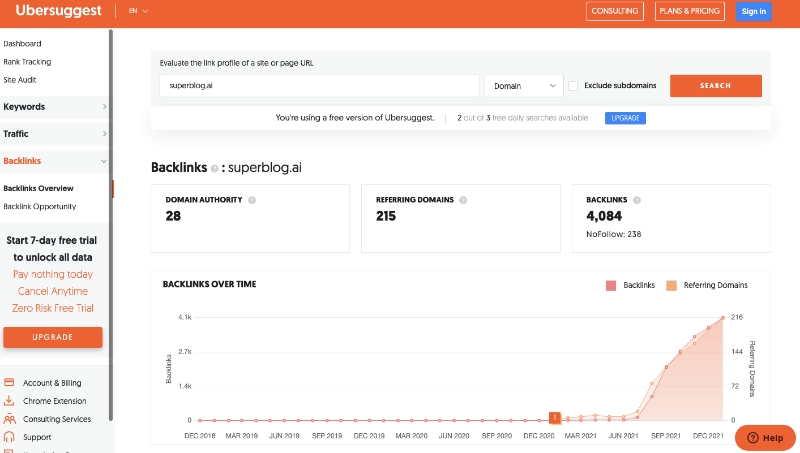Click the "28" domain authority value
Screen dimensions: 800x453
pos(173,216)
